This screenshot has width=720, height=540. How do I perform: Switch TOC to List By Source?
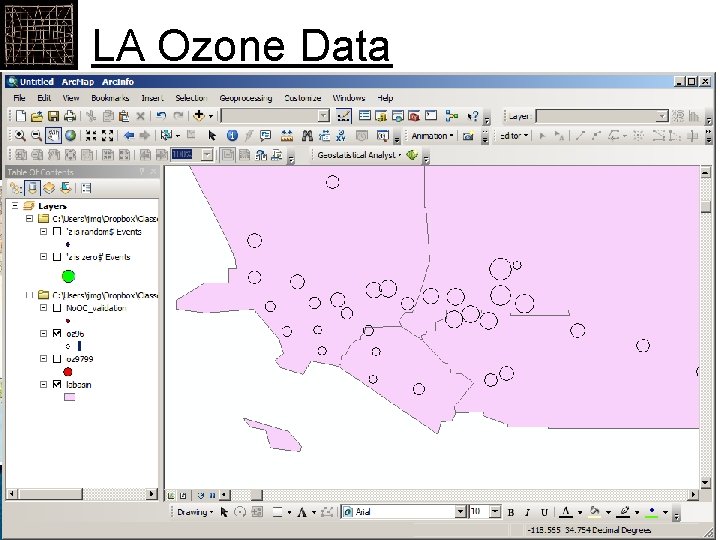(32, 188)
